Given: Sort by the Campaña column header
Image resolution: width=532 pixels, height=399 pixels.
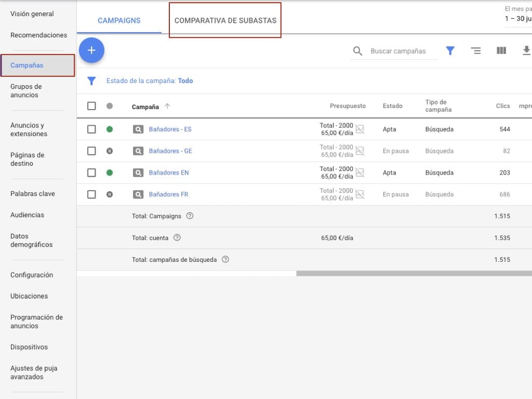Looking at the screenshot, I should click(x=145, y=107).
